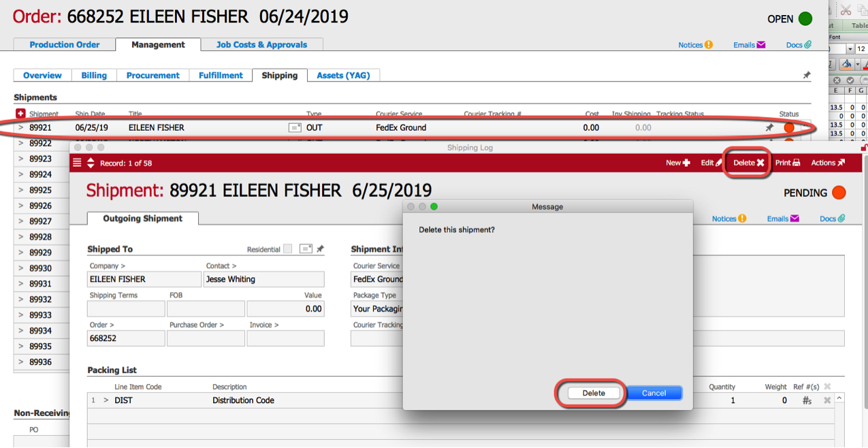Click Print in the Shipping Log toolbar

click(x=788, y=163)
